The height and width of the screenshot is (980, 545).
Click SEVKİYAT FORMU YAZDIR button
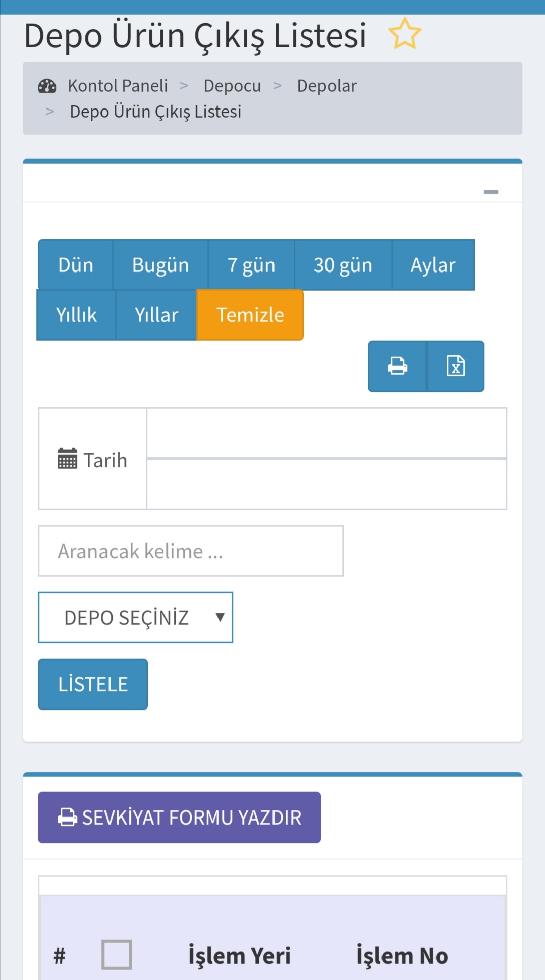(x=179, y=817)
